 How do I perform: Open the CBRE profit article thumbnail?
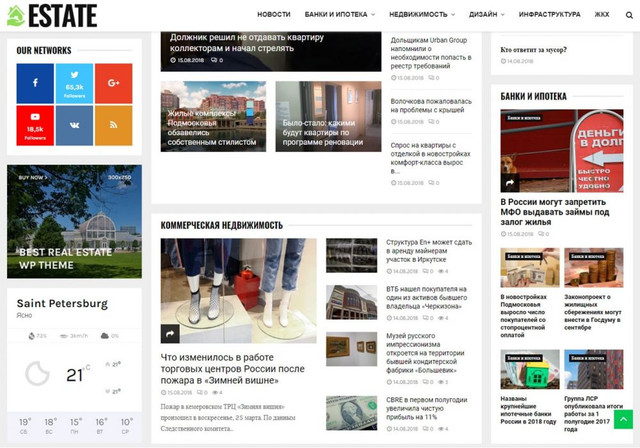tap(350, 409)
